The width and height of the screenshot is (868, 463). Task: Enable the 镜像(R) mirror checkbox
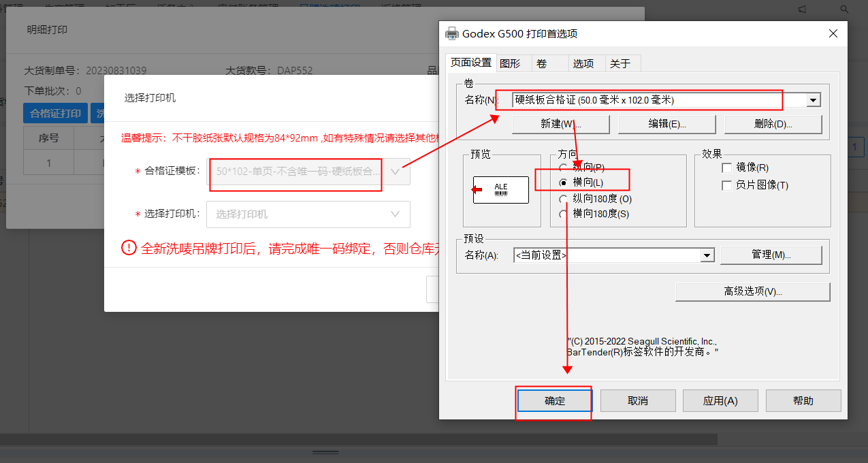pyautogui.click(x=727, y=167)
